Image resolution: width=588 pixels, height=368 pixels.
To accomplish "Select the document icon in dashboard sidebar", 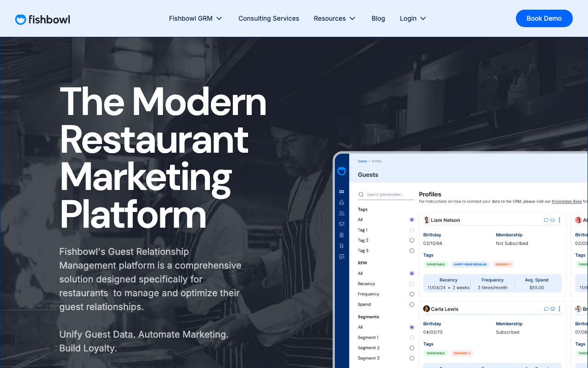I will coord(342,246).
